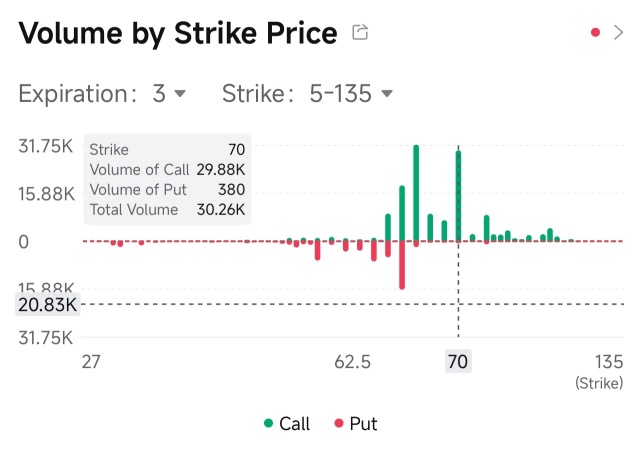Viewport: 642px width, 454px height.
Task: Select the tallest green call bar
Action: tap(416, 193)
